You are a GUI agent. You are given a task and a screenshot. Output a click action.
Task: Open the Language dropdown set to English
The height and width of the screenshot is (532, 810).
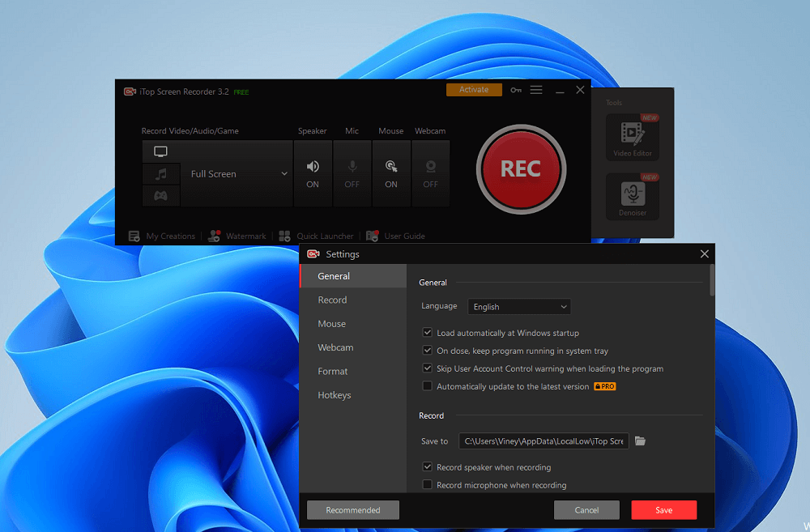point(519,307)
